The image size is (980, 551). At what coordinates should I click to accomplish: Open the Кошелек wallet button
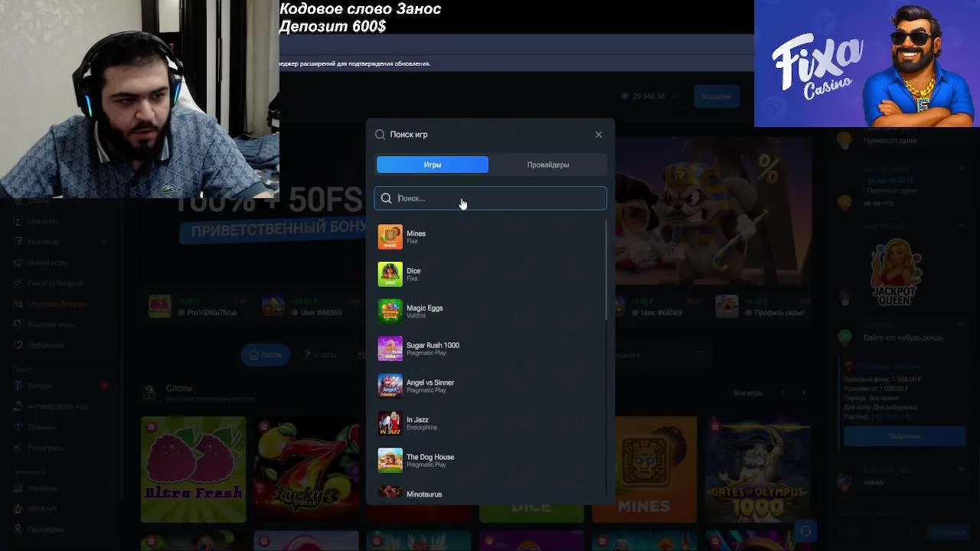pyautogui.click(x=717, y=96)
